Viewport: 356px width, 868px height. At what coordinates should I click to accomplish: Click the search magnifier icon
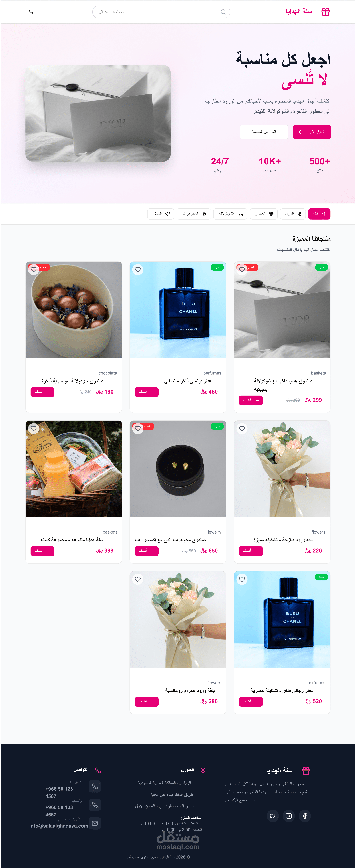pos(223,12)
